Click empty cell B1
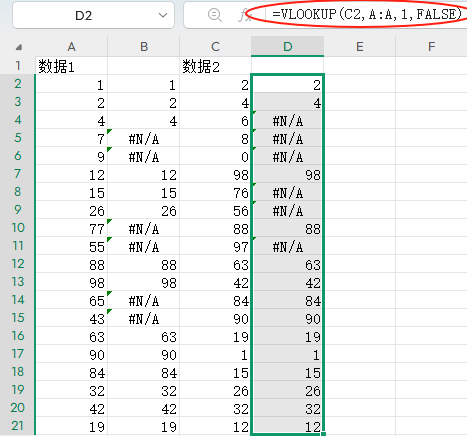The image size is (467, 436). (144, 66)
